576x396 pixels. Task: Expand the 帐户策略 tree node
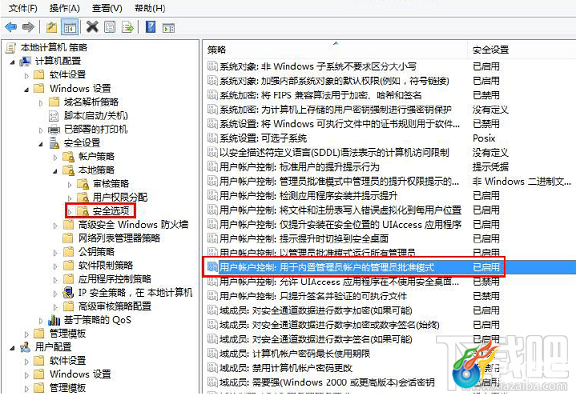point(55,157)
